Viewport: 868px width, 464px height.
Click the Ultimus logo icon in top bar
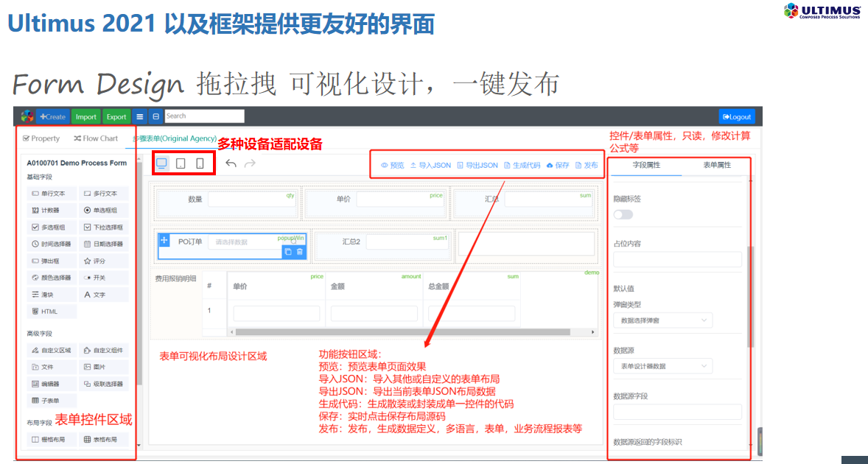click(27, 116)
